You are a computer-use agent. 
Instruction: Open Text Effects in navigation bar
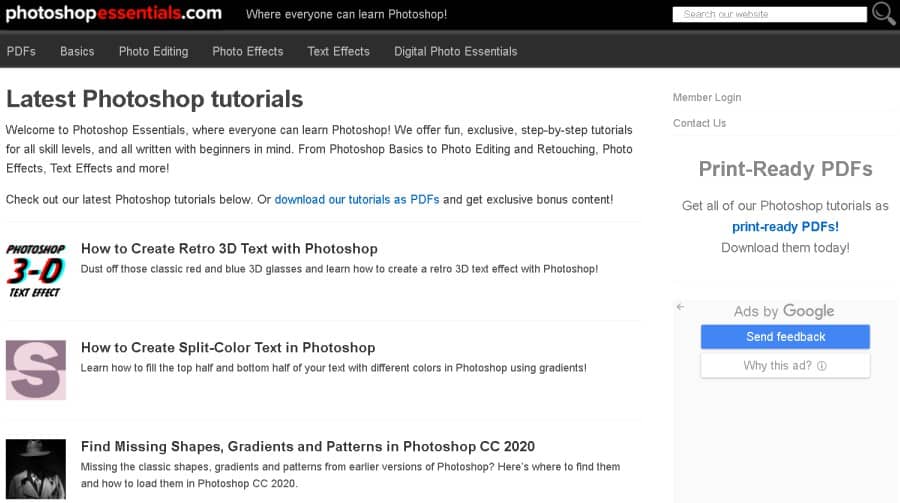(338, 51)
